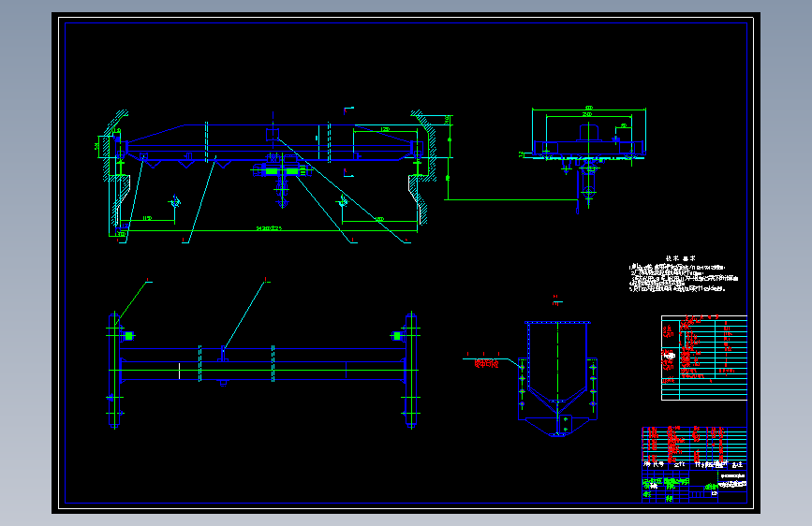The image size is (812, 526).
Task: Click the left end carriage in the plan view
Action: click(114, 371)
